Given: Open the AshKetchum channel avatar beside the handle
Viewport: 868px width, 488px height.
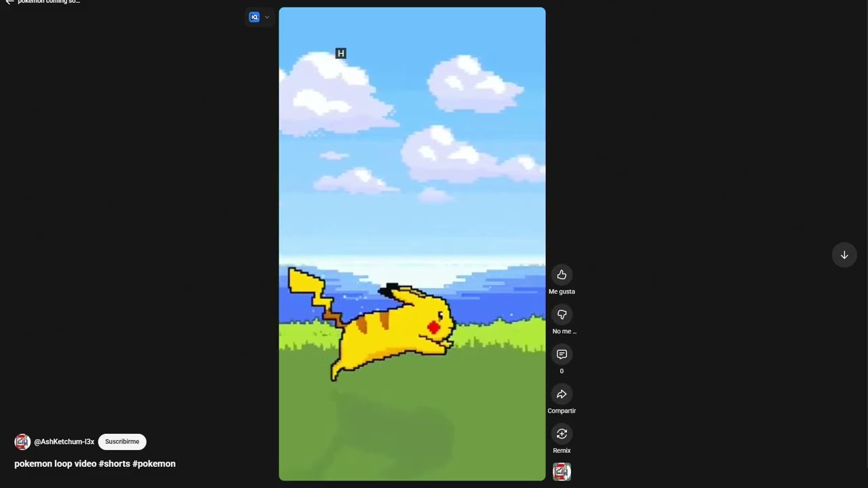Looking at the screenshot, I should (22, 442).
